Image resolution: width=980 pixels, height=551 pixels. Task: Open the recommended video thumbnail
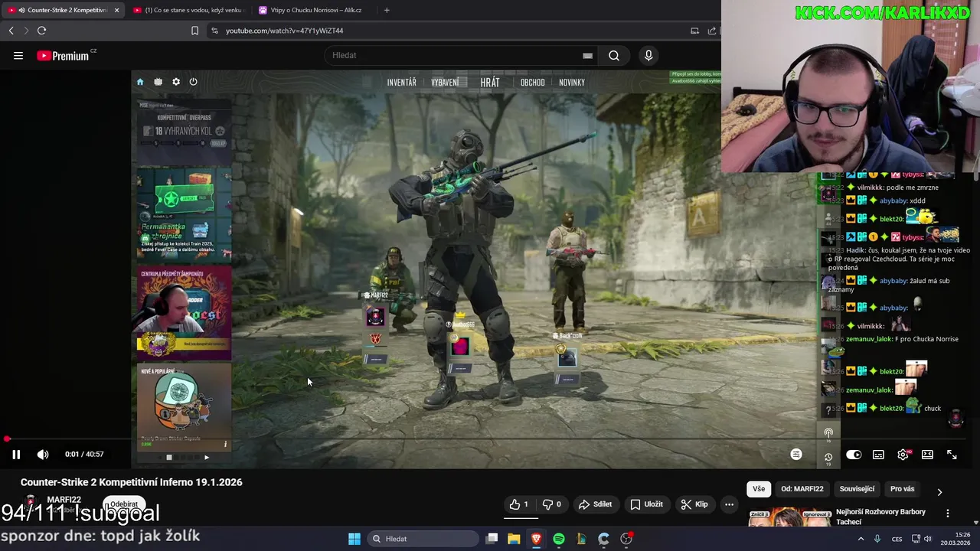(x=789, y=518)
